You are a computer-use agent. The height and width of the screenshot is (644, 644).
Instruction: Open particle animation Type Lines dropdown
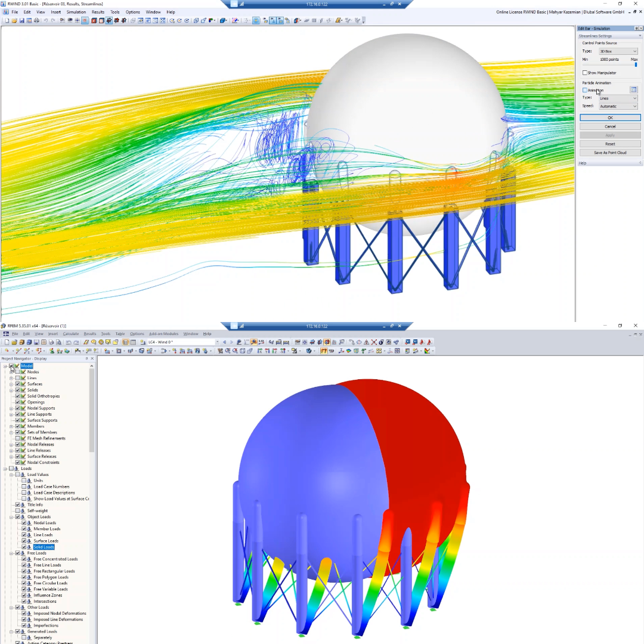click(x=618, y=98)
